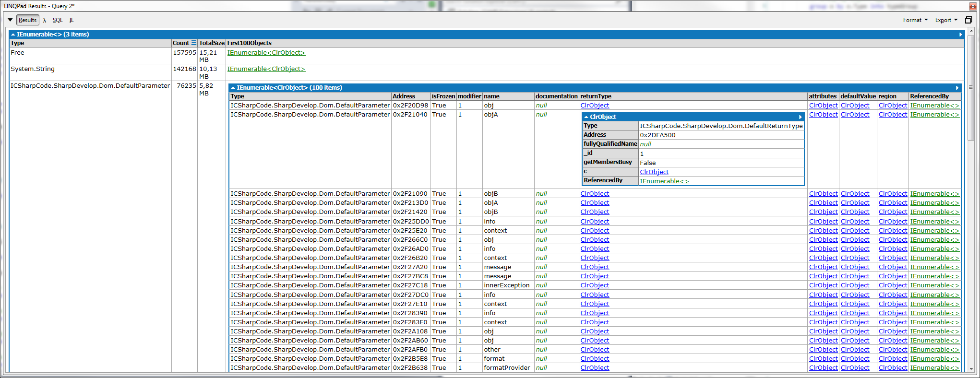Open the Format dropdown
980x378 pixels.
[915, 20]
